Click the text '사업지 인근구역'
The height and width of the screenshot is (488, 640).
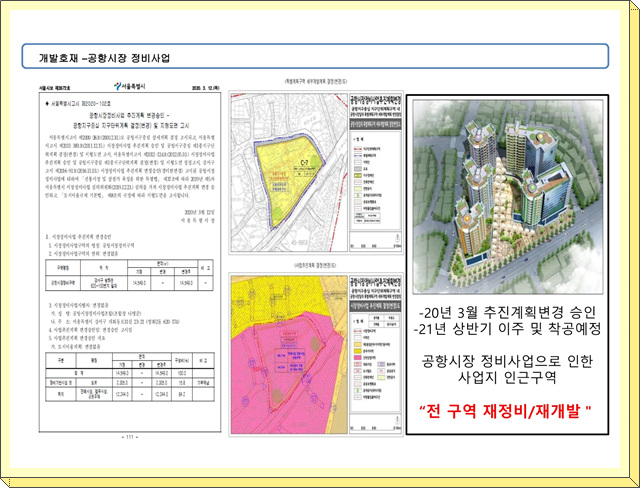[x=507, y=377]
